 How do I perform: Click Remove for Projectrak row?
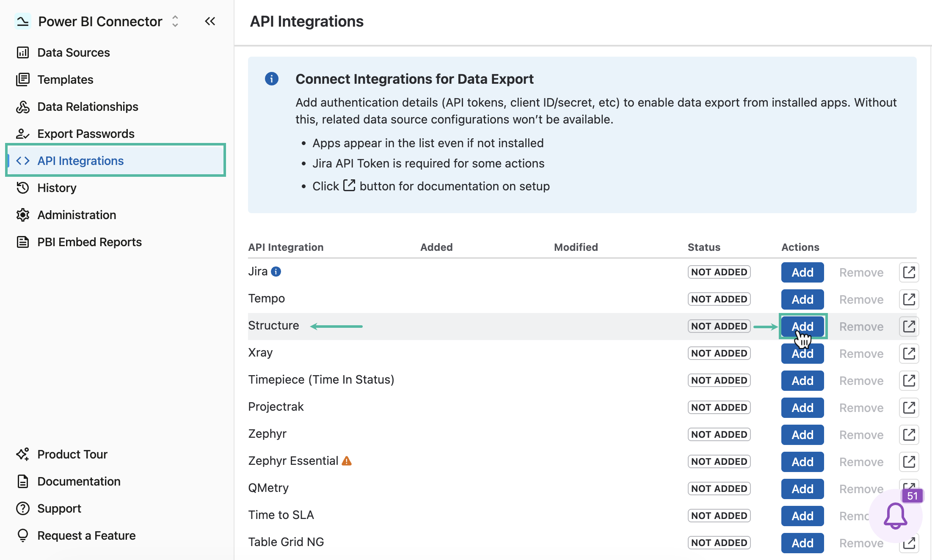(861, 408)
